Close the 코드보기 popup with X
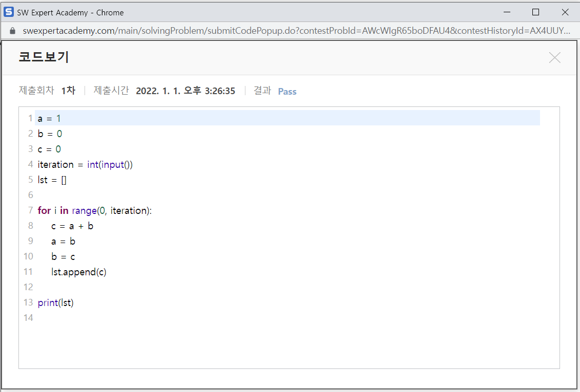The width and height of the screenshot is (580, 392). [554, 58]
